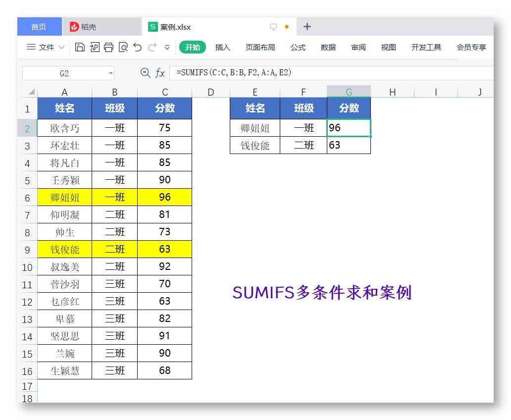Click the 首页 home button

38,26
